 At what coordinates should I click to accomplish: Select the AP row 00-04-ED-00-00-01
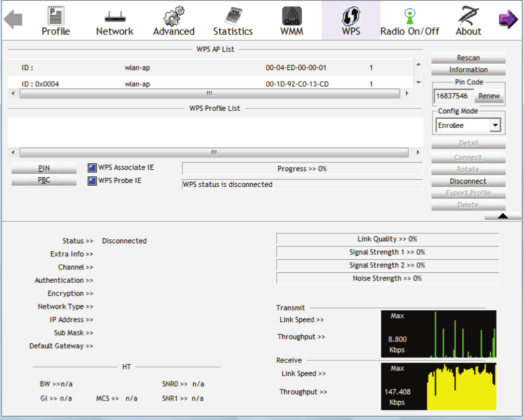pos(211,68)
